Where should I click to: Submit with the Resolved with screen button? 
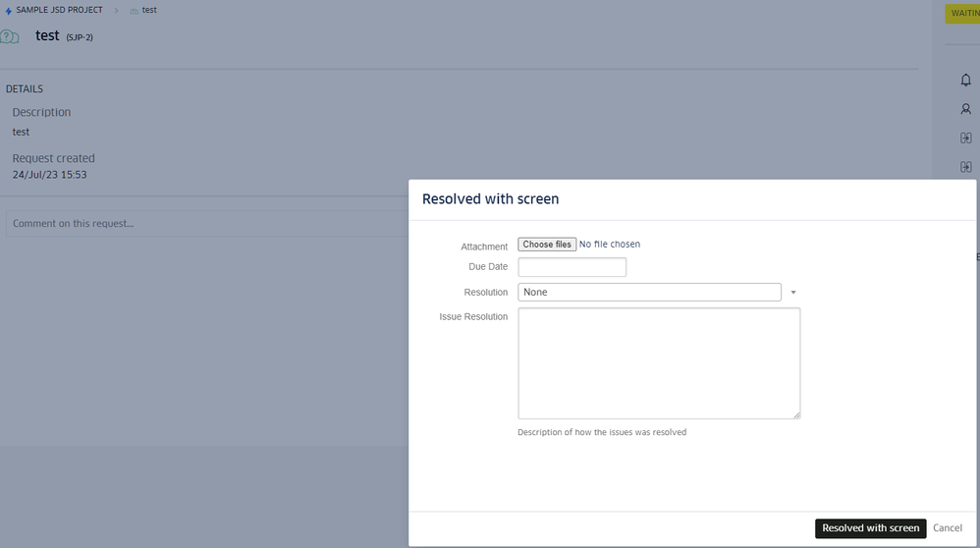[871, 528]
